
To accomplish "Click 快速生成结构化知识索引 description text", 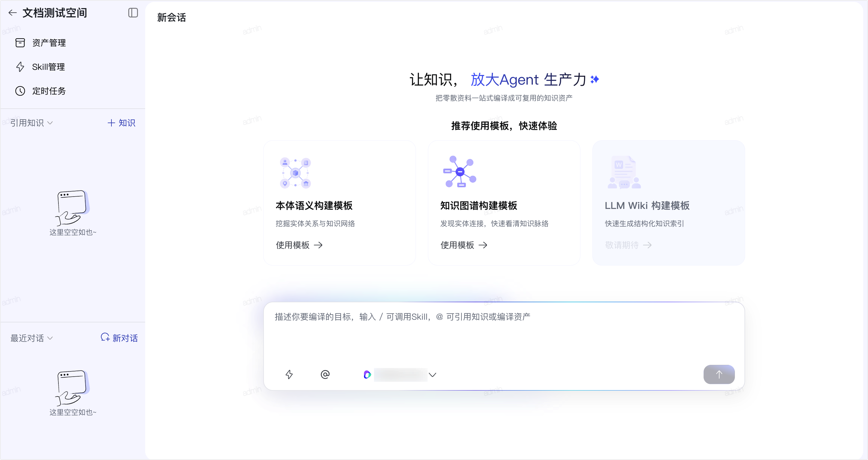I will point(644,224).
